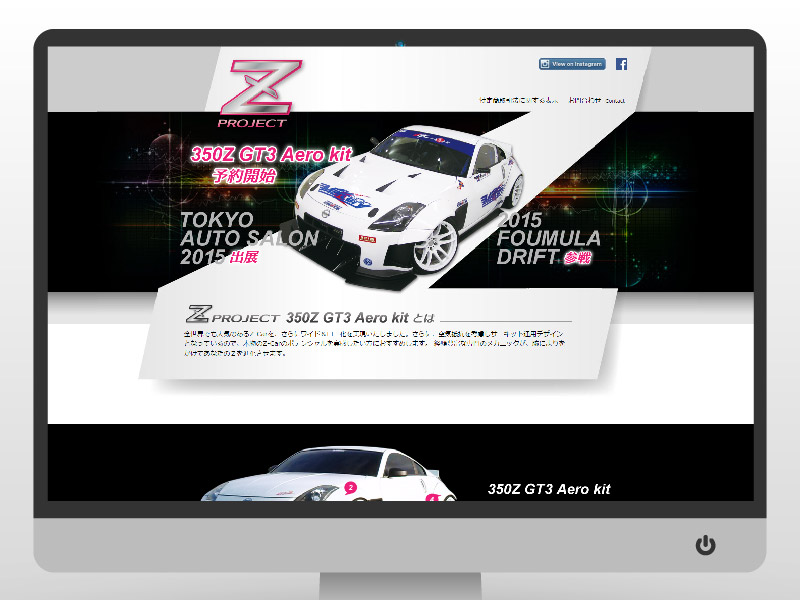Screen dimensions: 800x600
Task: Click the Instagram camera icon
Action: pos(545,64)
